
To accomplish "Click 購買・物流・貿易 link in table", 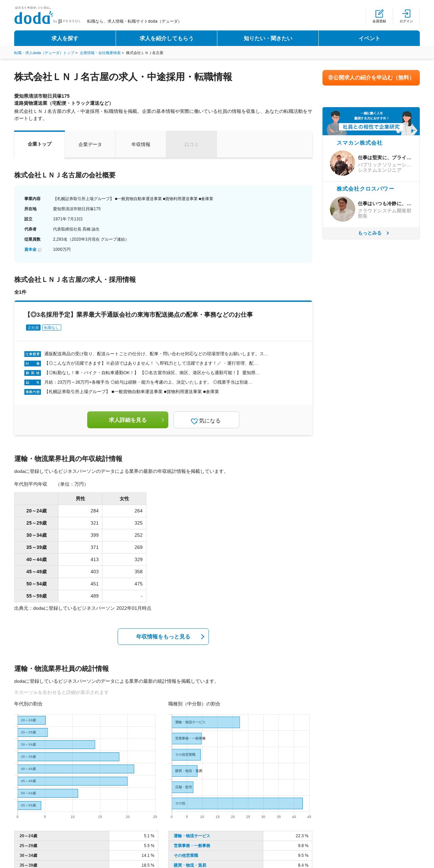I will [x=190, y=865].
